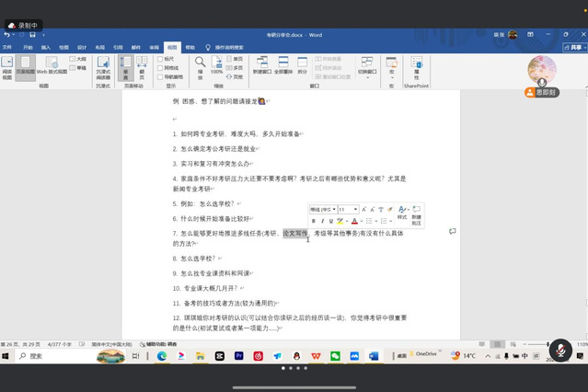Viewport: 588px width, 392px height.
Task: Click the New Comment button in mini toolbar
Action: coord(417,215)
